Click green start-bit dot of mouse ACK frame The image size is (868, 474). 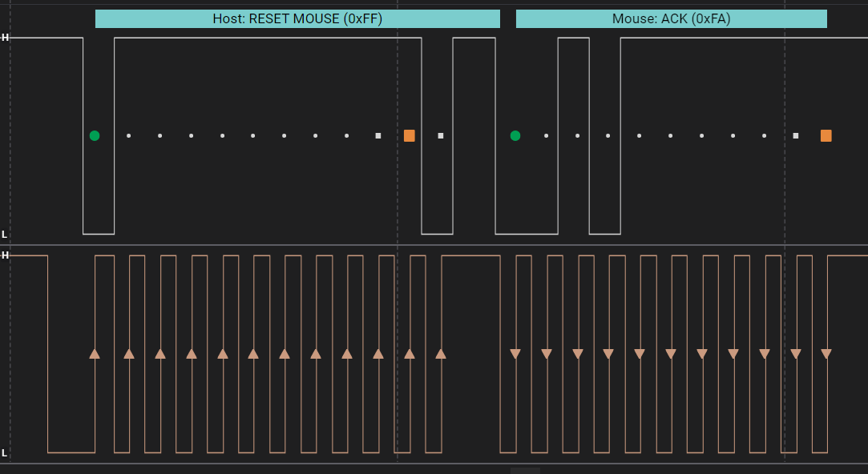coord(515,135)
